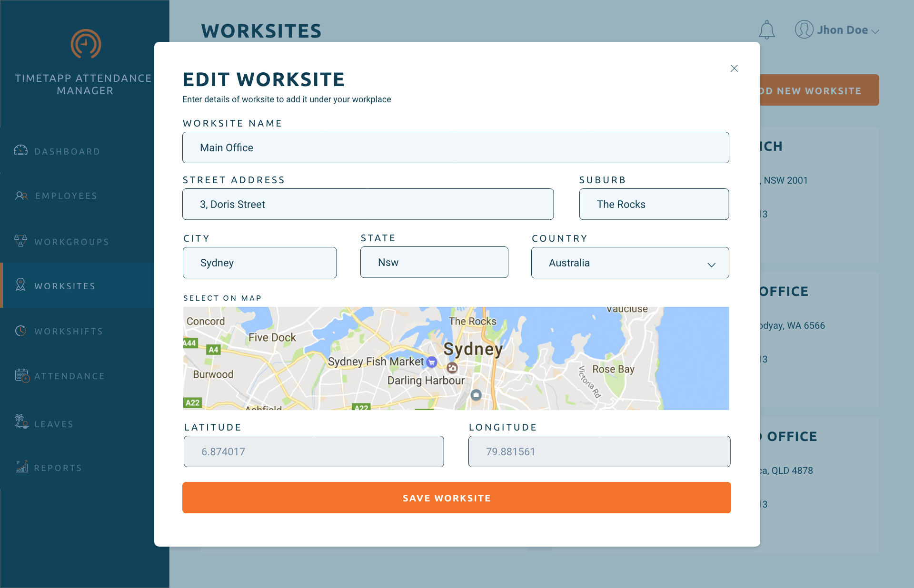This screenshot has width=914, height=588.
Task: Click the Suburb input field
Action: (x=654, y=204)
